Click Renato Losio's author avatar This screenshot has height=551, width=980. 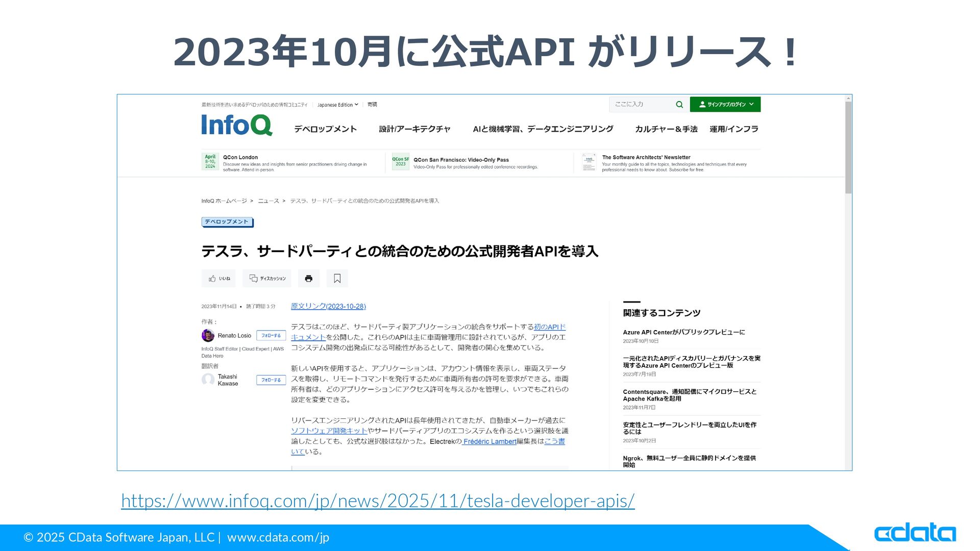[208, 336]
